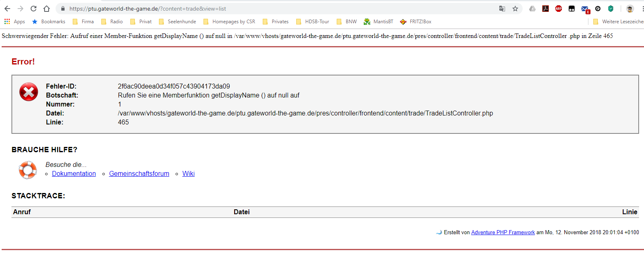Open the Google Drive extension icon
The width and height of the screenshot is (644, 264).
pyautogui.click(x=532, y=9)
